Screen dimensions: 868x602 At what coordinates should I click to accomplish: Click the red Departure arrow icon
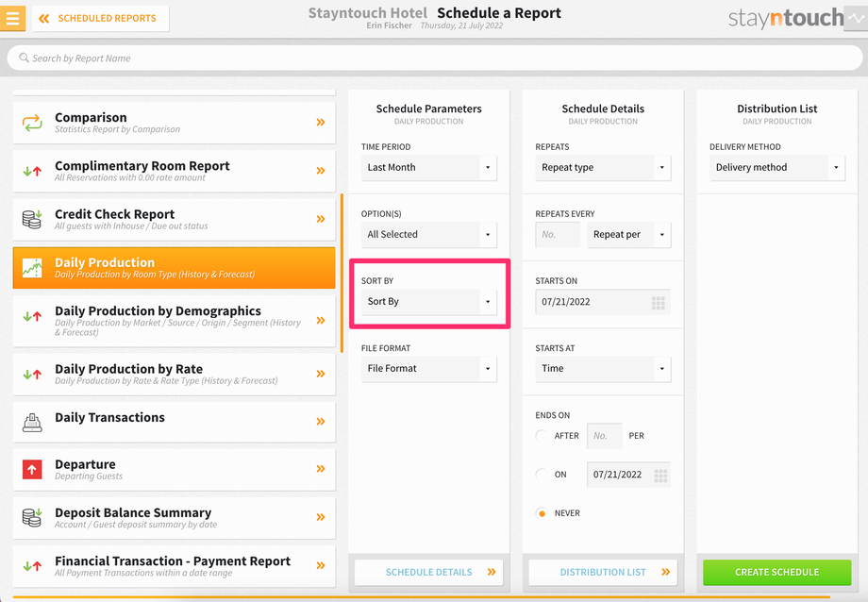tap(32, 470)
